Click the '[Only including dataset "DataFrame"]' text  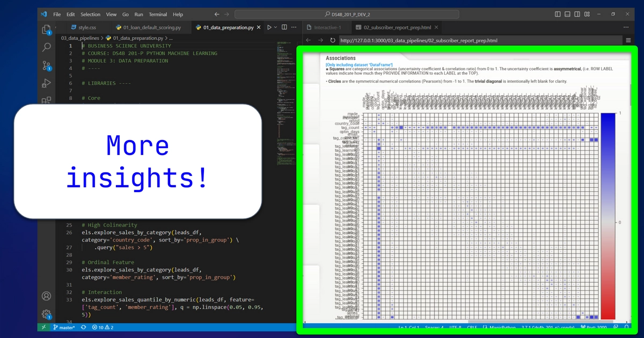click(359, 65)
